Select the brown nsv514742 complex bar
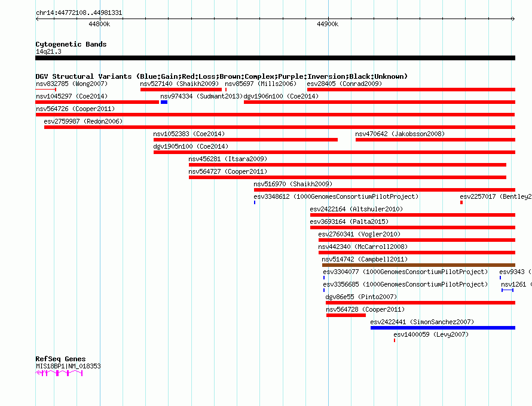The width and height of the screenshot is (532, 406). 418,265
